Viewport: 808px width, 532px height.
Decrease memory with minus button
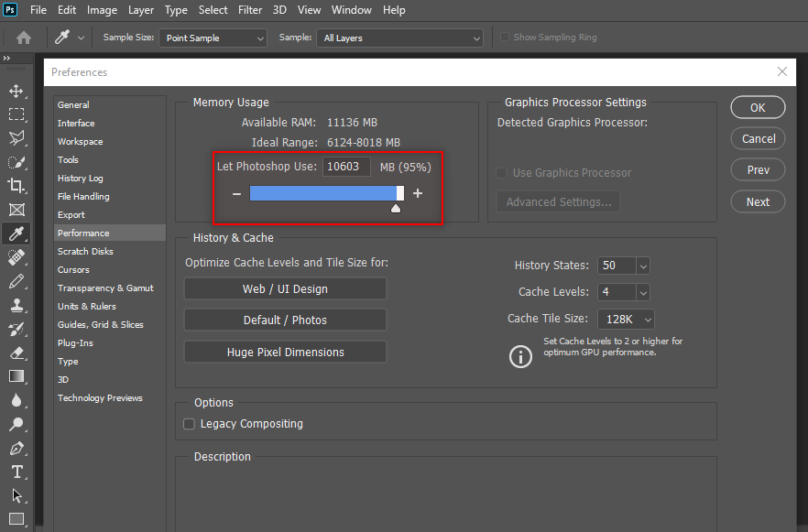point(236,193)
